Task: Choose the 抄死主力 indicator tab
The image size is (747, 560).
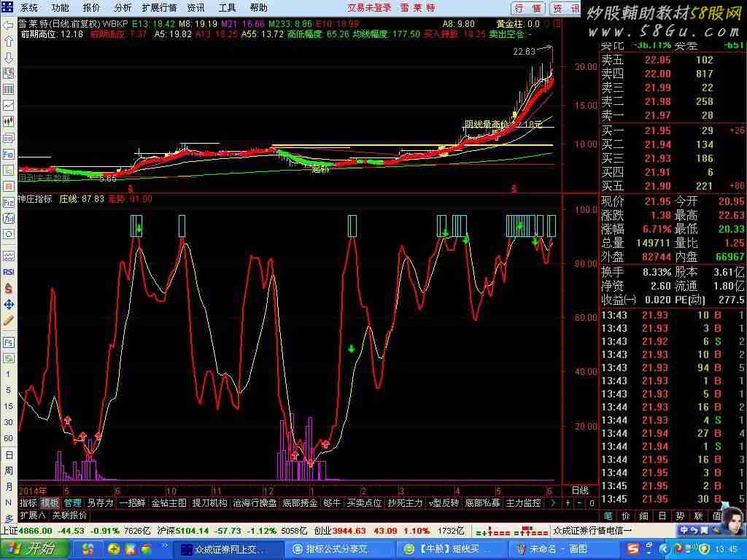Action: [405, 502]
